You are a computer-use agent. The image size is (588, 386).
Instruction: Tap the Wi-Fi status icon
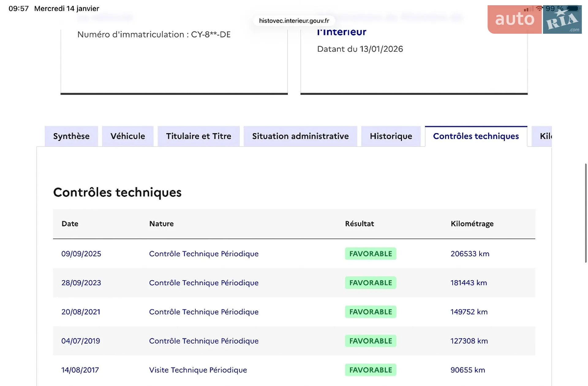click(x=539, y=9)
